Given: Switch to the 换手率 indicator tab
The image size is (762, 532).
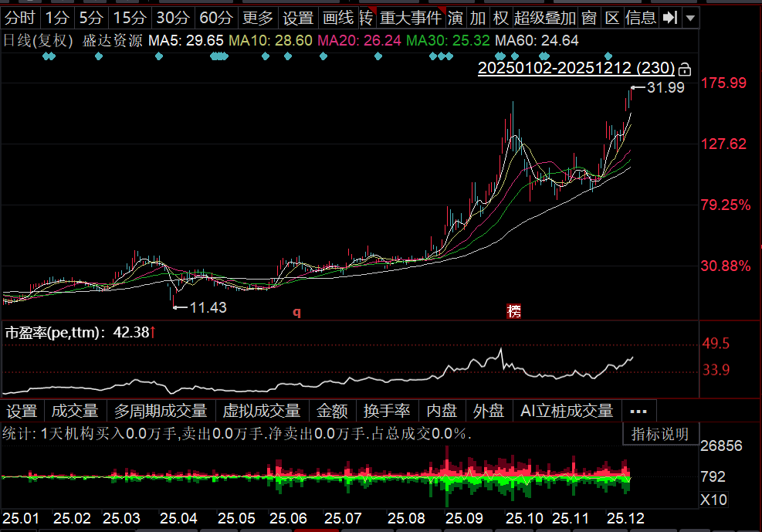Looking at the screenshot, I should click(387, 411).
